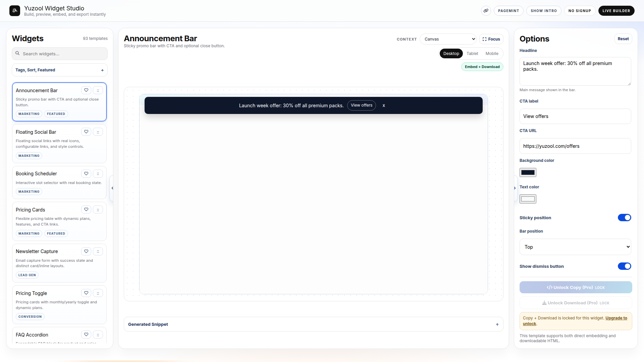This screenshot has width=644, height=362.
Task: Open the Text color swatch
Action: point(528,199)
